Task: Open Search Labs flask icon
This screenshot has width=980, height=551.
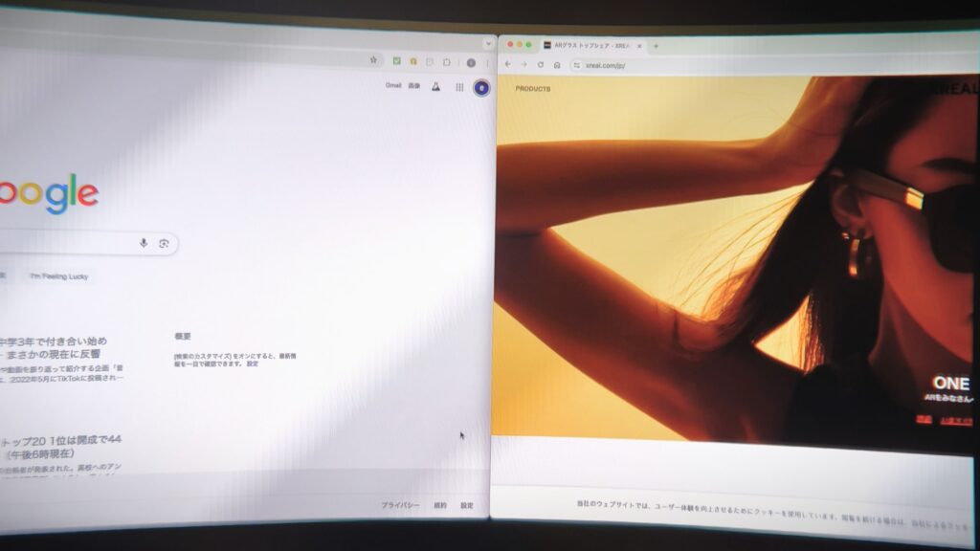Action: [x=435, y=86]
